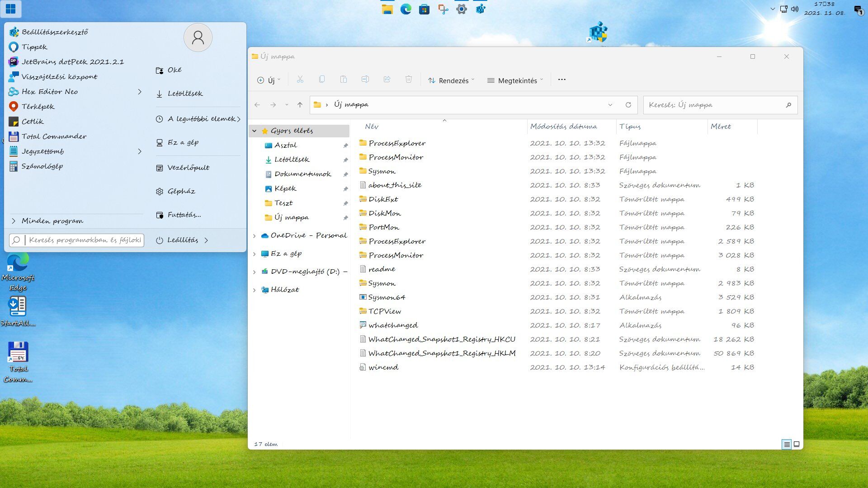Switch to large icons view in status bar
The width and height of the screenshot is (868, 488).
click(797, 444)
